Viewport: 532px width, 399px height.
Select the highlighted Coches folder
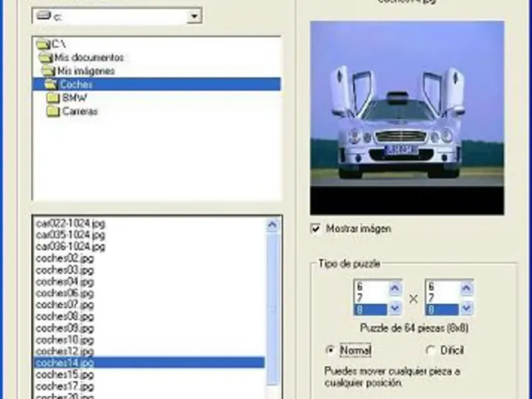point(156,84)
